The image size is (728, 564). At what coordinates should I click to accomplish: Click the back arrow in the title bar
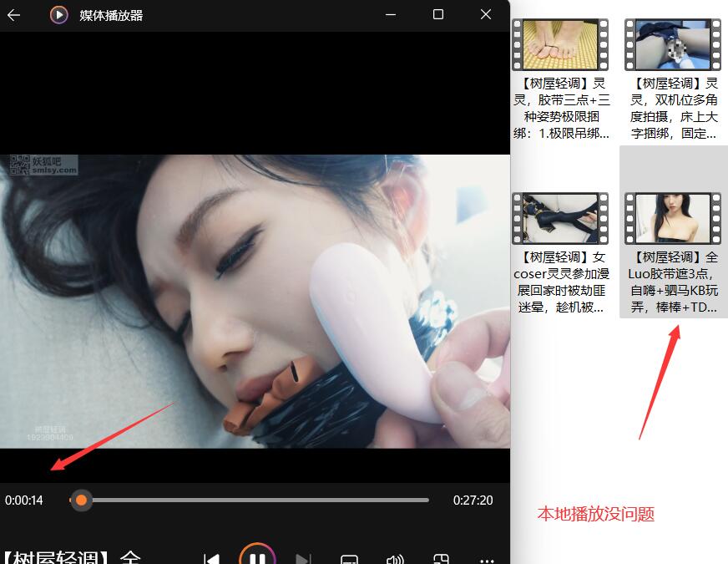(13, 14)
